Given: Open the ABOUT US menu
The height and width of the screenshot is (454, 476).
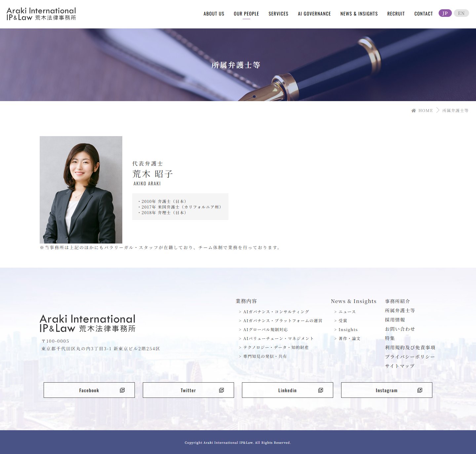Looking at the screenshot, I should click(x=214, y=14).
